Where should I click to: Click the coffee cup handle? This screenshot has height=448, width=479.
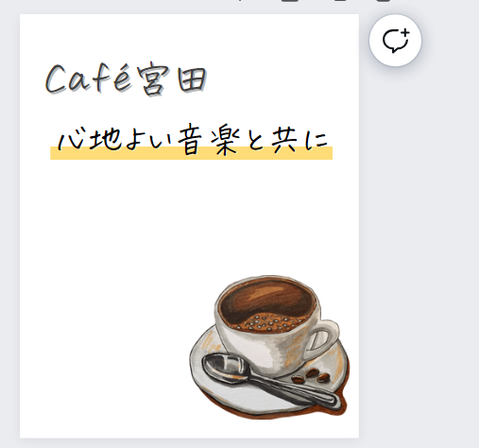[x=321, y=338]
